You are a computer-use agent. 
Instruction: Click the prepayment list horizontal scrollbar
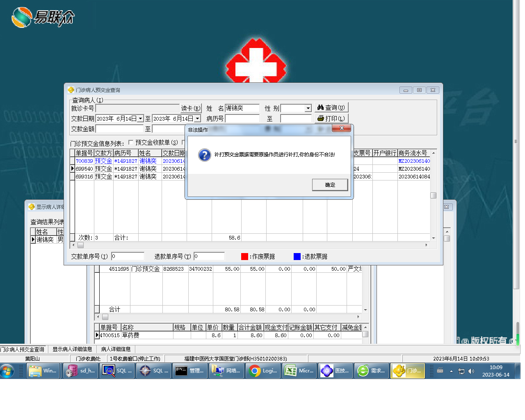(250, 245)
